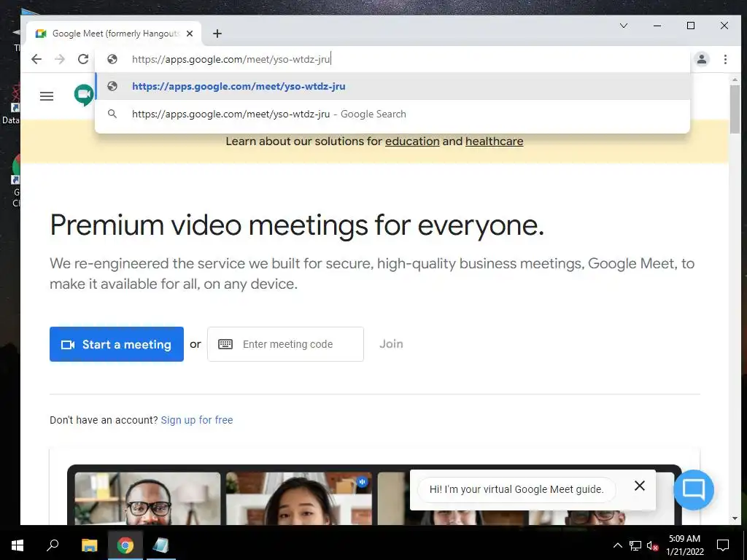This screenshot has height=560, width=747.
Task: Click the scrollbar up arrow
Action: 735,79
